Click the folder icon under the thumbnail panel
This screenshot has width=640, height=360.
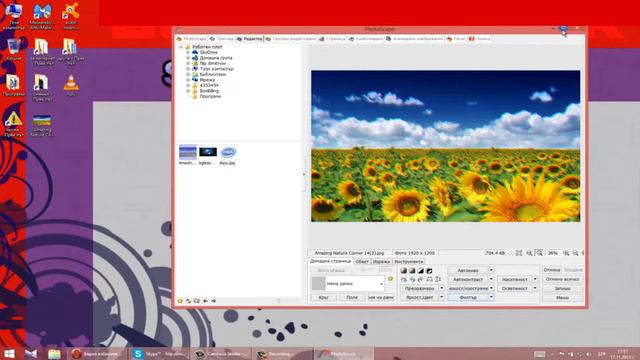[x=197, y=301]
